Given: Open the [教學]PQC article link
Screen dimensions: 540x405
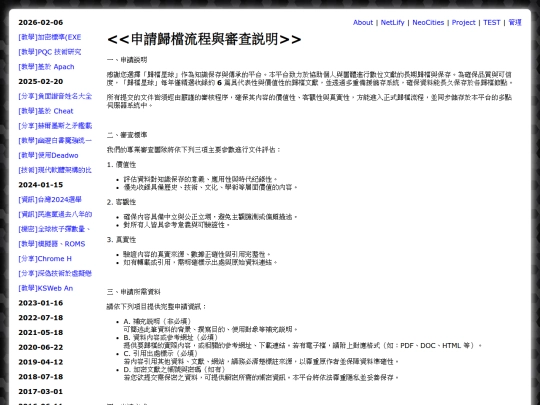Looking at the screenshot, I should (x=50, y=52).
